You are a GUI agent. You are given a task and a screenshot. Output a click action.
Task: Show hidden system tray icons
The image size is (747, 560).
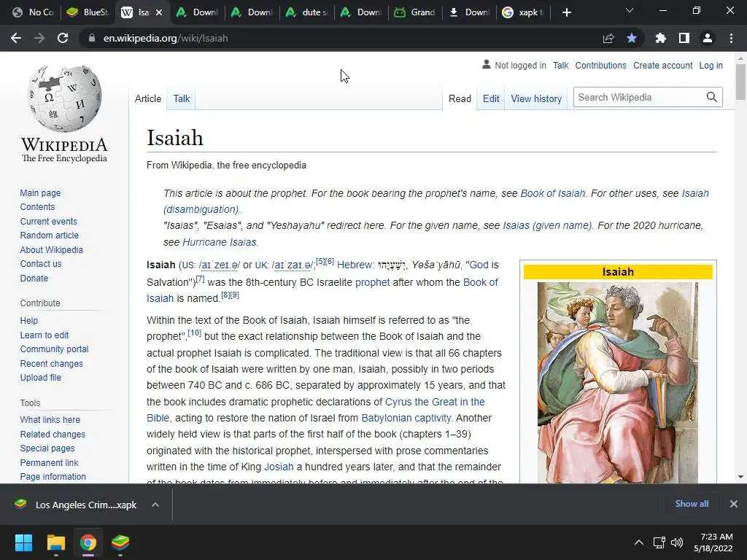[x=639, y=542]
